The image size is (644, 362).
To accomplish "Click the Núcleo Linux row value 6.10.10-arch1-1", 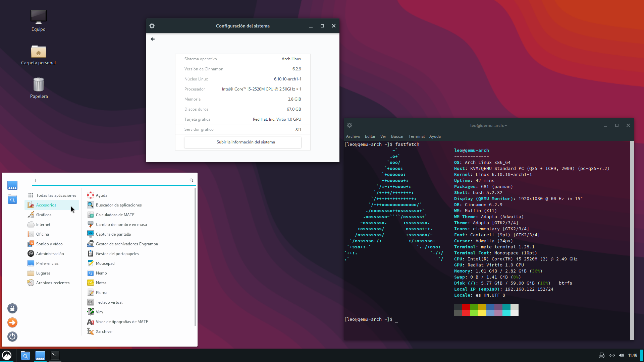I will pyautogui.click(x=287, y=79).
